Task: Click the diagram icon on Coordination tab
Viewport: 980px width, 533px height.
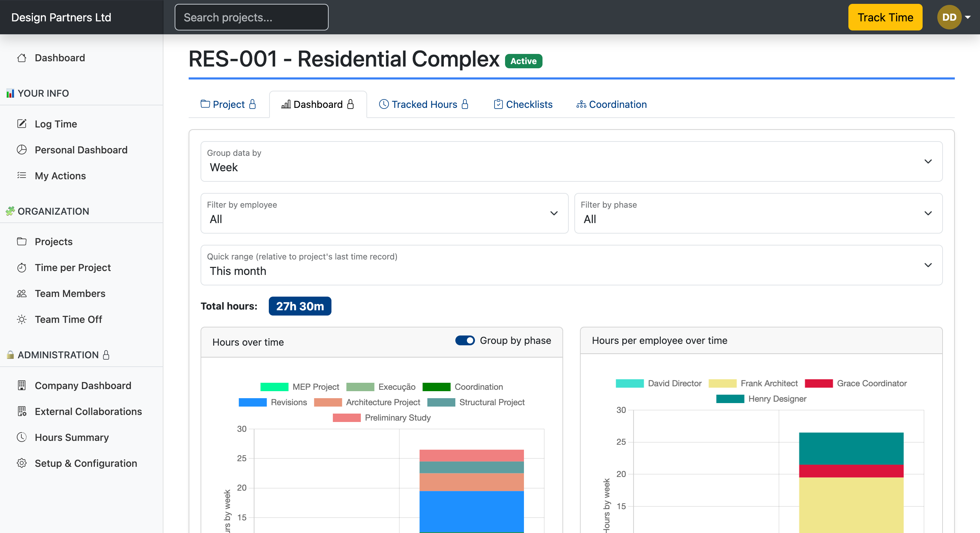Action: 581,104
